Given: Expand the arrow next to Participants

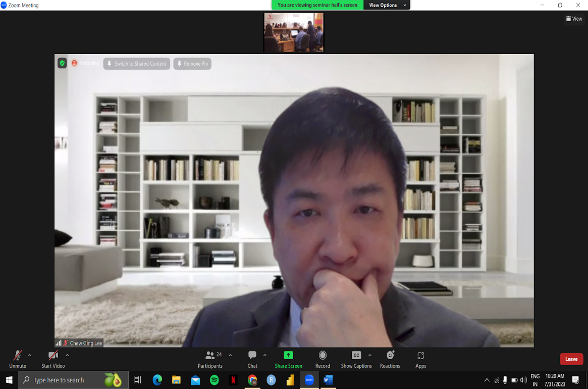Looking at the screenshot, I should 230,355.
